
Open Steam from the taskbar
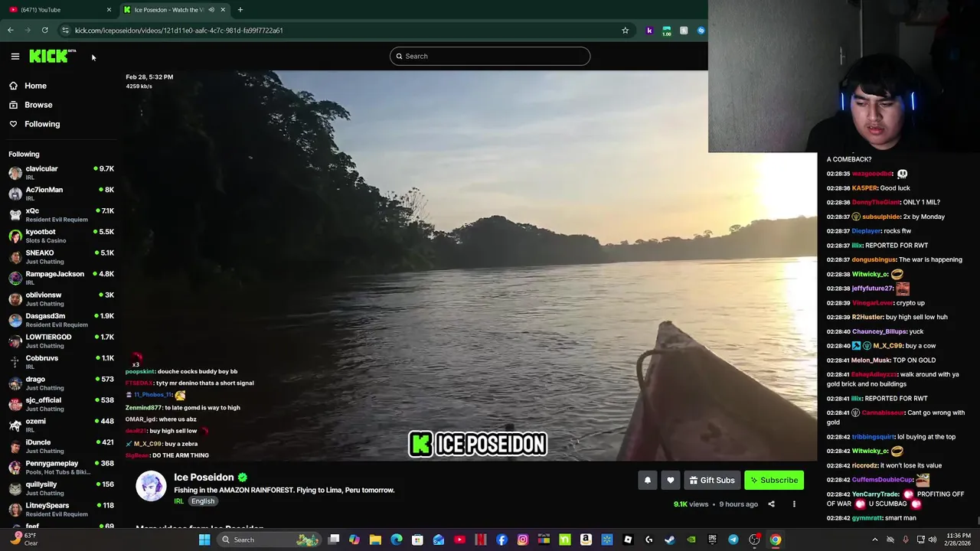[670, 540]
